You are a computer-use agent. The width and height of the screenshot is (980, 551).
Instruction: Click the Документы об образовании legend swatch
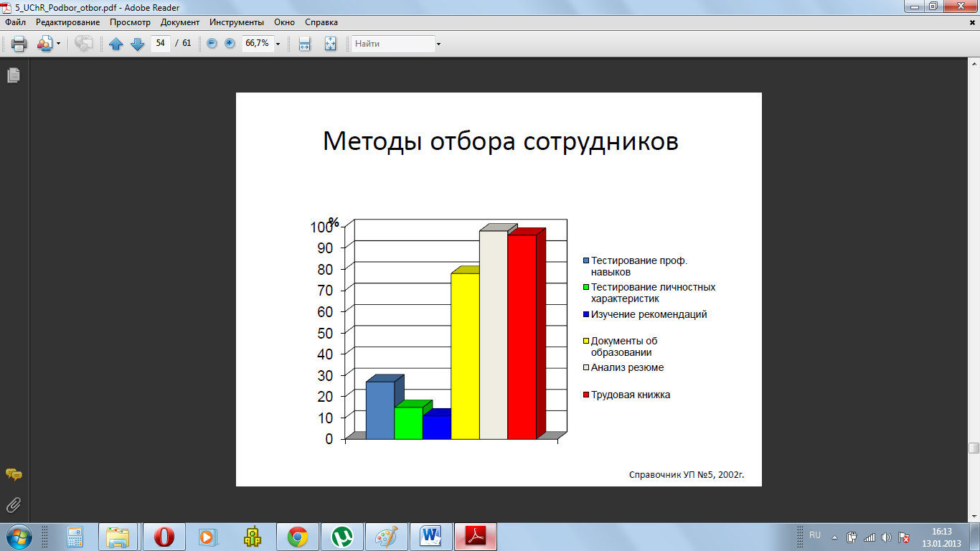(586, 342)
